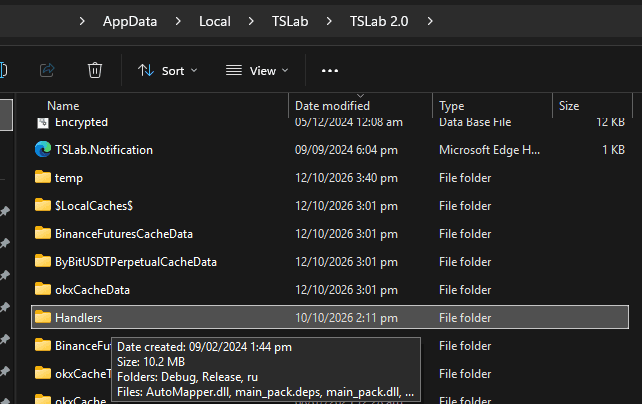Select the TSLab.Notification file
This screenshot has width=642, height=404.
[330, 150]
